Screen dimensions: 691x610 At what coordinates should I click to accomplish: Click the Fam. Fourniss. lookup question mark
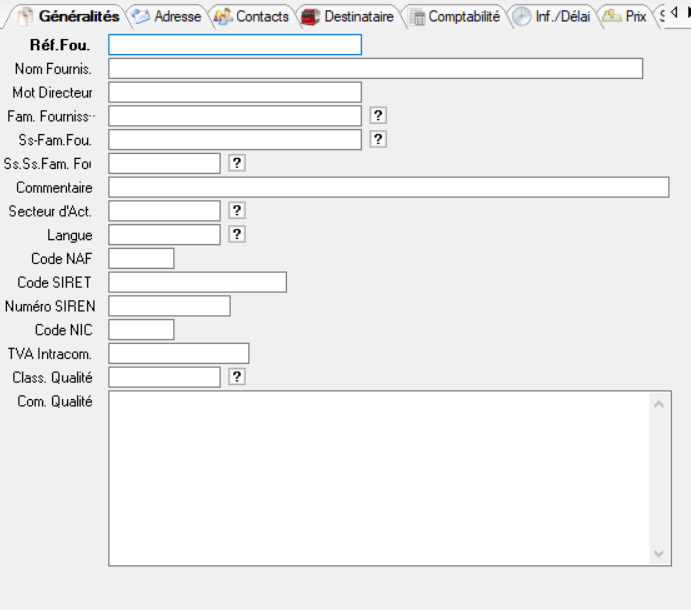pos(378,115)
